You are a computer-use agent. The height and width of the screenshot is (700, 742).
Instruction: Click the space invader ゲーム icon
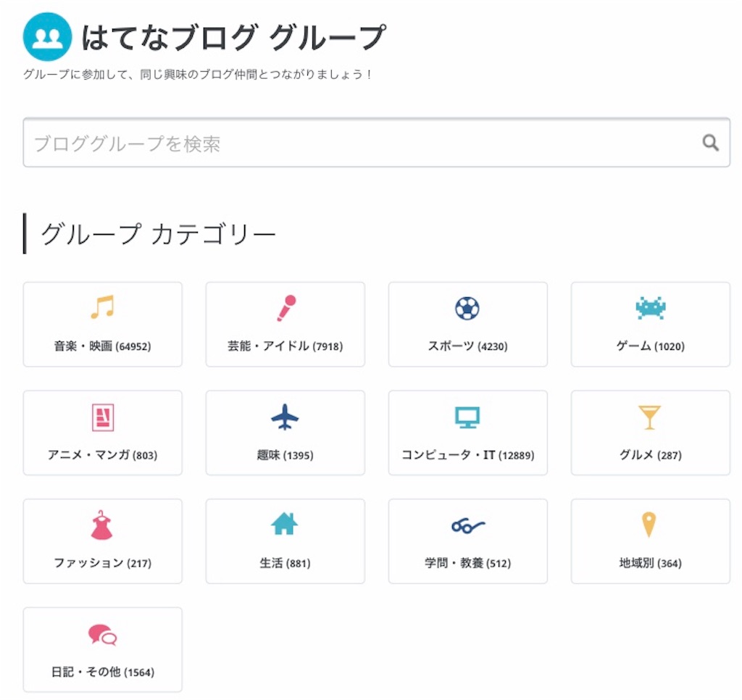point(650,308)
